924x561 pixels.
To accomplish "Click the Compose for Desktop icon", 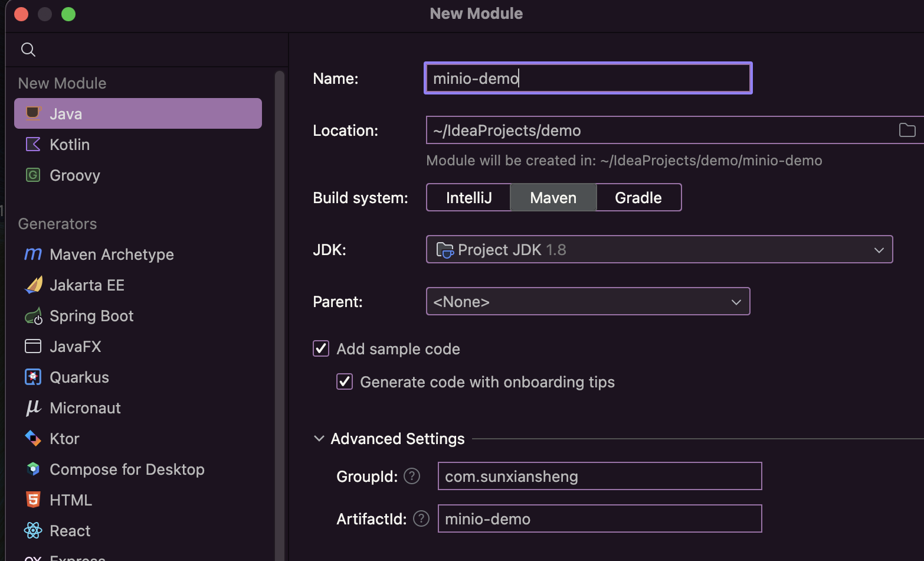I will tap(33, 469).
